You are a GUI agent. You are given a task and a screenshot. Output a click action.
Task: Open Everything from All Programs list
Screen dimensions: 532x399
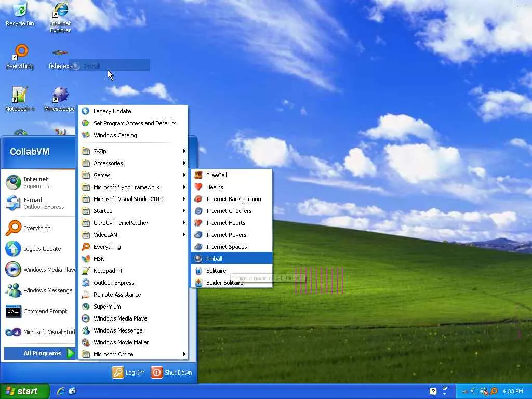click(134, 247)
